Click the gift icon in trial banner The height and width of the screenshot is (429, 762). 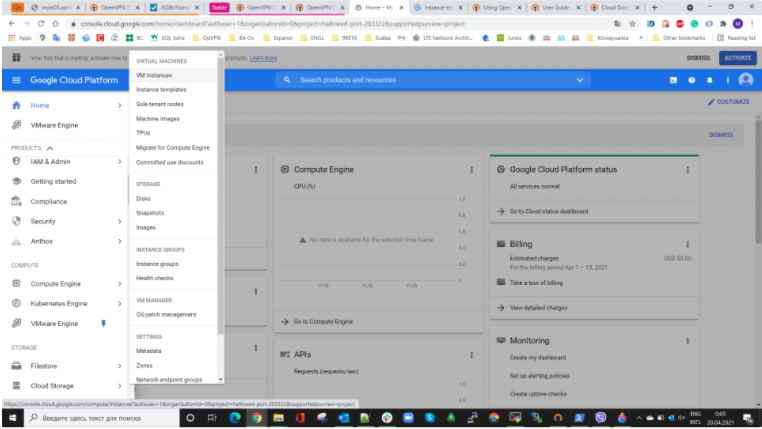point(16,58)
